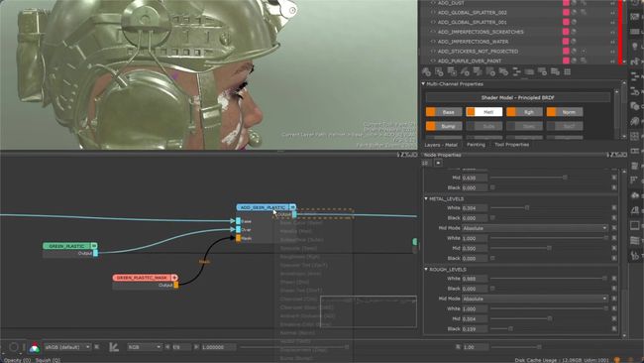Open the sRGB (default) colorspace dropdown
Viewport: 644px width, 363px height.
pos(67,347)
